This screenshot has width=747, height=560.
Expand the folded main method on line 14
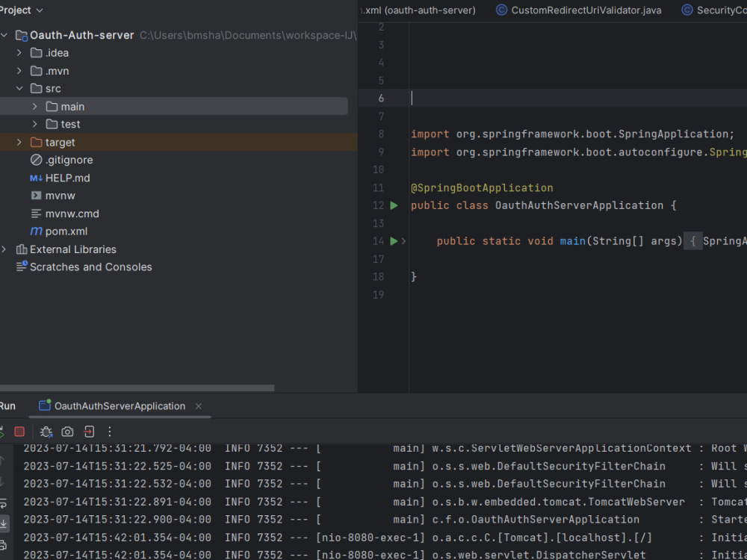coord(403,241)
